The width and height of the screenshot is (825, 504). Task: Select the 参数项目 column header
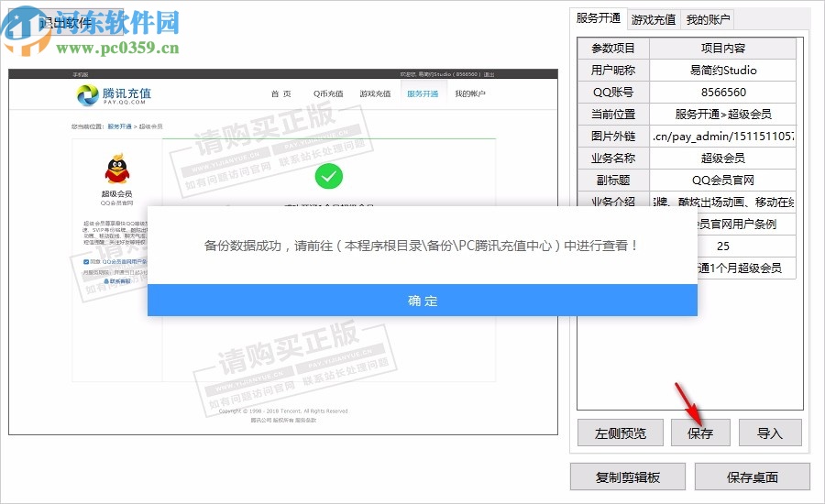coord(613,48)
